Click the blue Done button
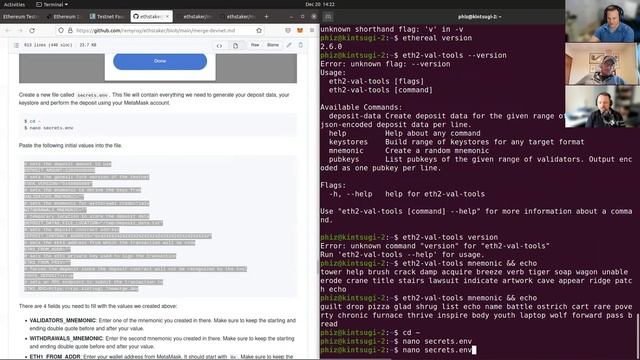 [x=160, y=61]
